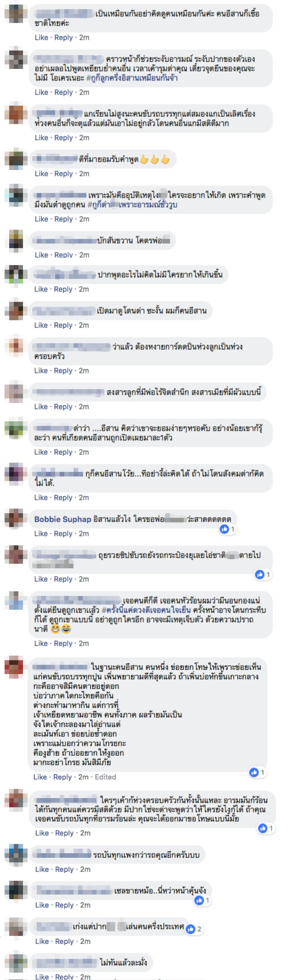Open the hashtag #กูก็ลูกครึ่งอิสานเหมือนกันจ้า
The width and height of the screenshot is (294, 980).
(132, 78)
